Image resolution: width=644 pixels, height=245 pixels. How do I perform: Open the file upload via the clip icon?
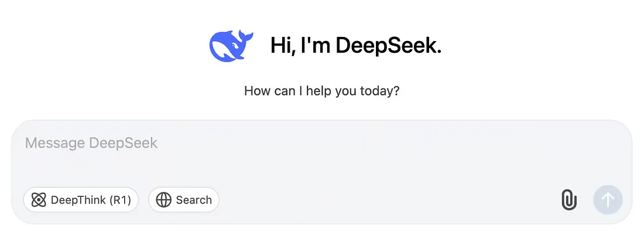tap(569, 200)
